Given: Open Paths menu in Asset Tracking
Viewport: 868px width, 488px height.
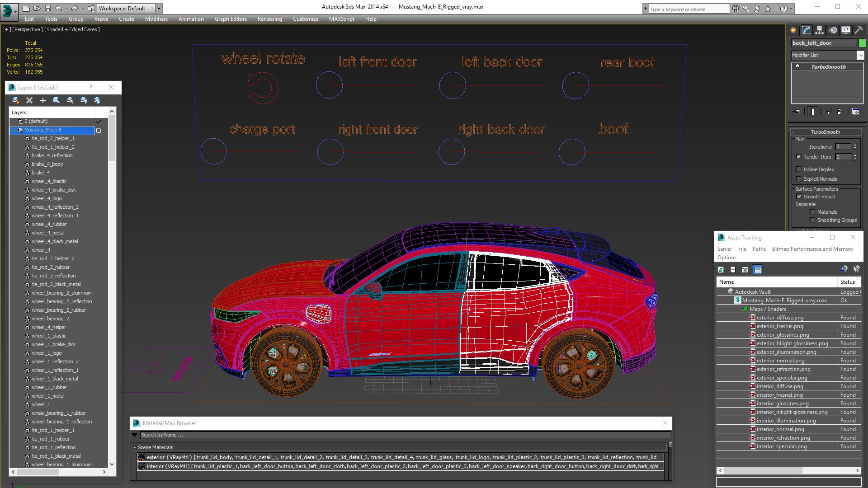Looking at the screenshot, I should click(759, 249).
